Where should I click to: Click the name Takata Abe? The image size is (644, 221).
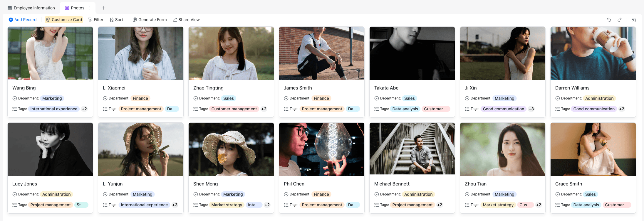386,88
